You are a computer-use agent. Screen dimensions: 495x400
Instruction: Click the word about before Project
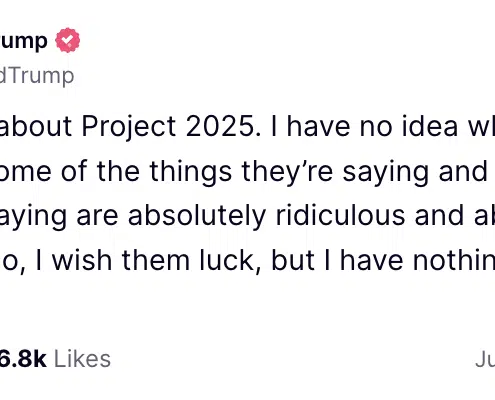[x=36, y=126]
